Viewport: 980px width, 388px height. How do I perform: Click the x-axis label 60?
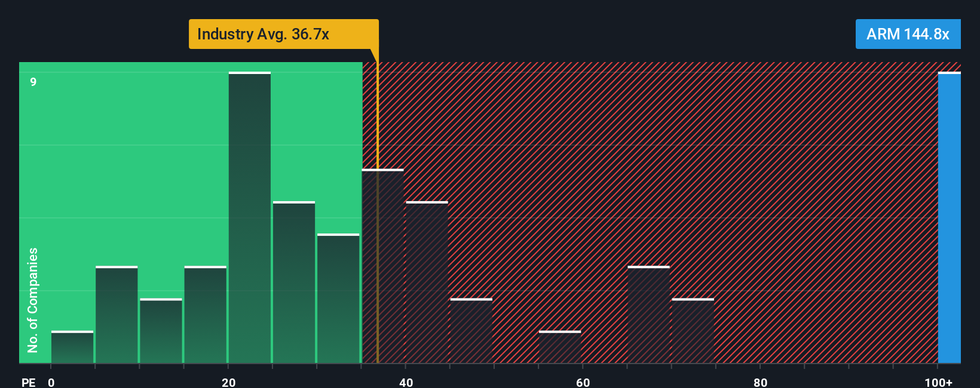[x=583, y=382]
